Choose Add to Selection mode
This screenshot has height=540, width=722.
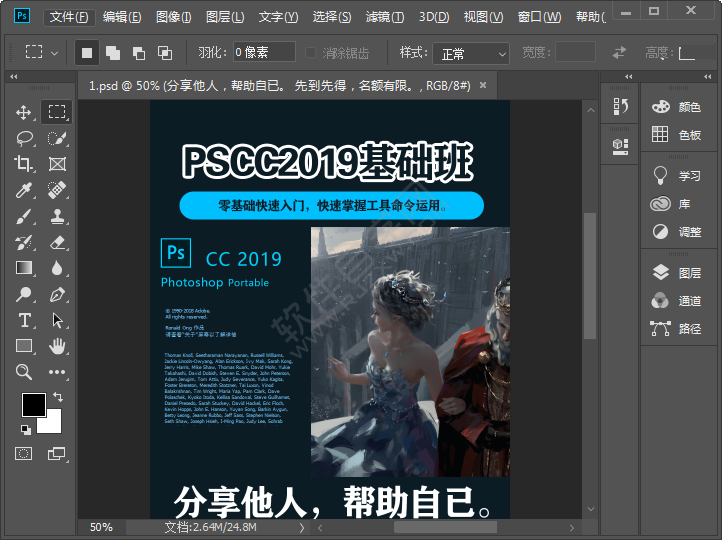(113, 53)
